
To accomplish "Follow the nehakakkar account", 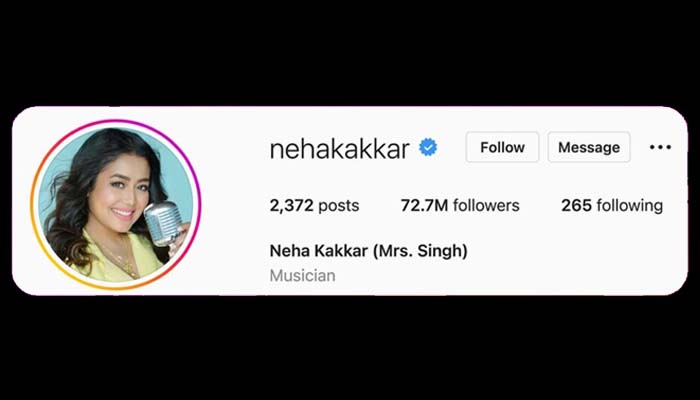I will [x=502, y=147].
